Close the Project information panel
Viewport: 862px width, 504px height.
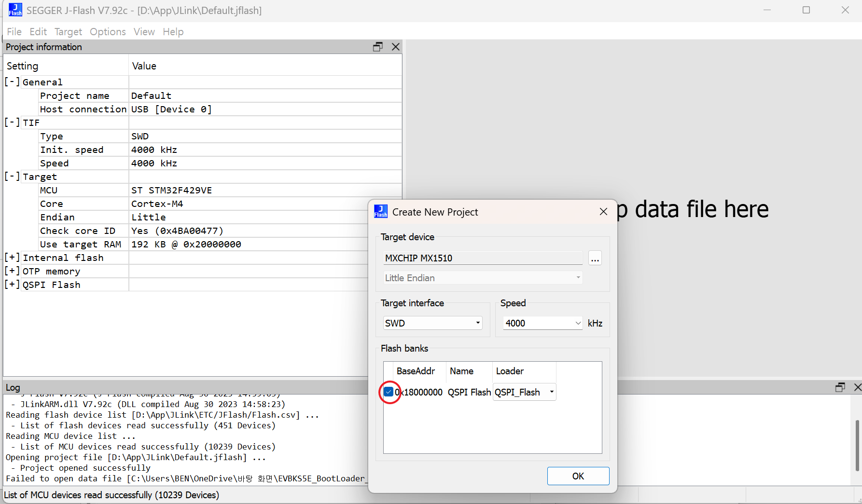pos(396,47)
